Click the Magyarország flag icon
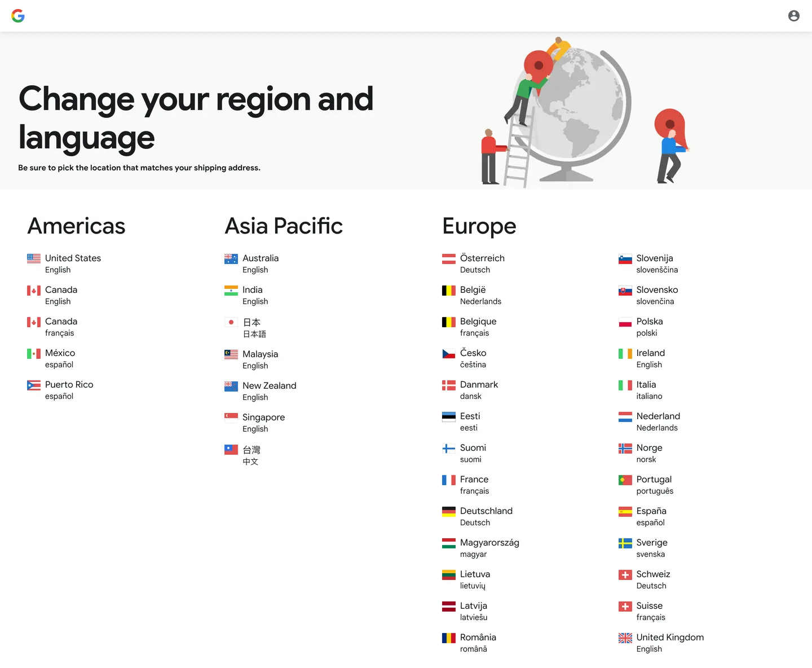The height and width of the screenshot is (668, 812). 449,543
